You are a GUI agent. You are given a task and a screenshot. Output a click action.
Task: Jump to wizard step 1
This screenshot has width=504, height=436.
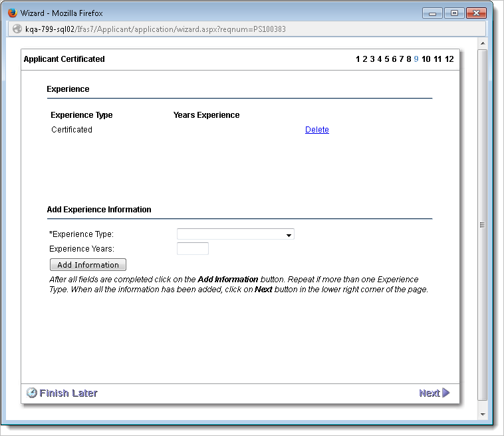[358, 59]
